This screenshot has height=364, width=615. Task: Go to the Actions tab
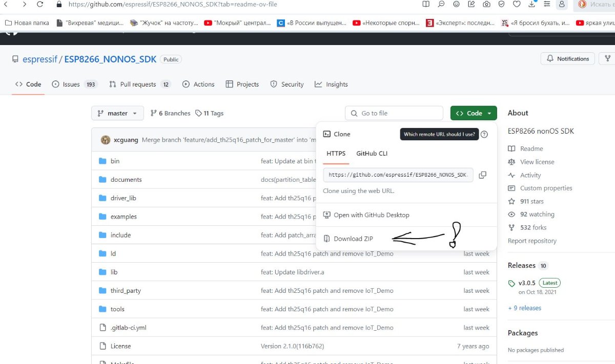click(x=198, y=84)
